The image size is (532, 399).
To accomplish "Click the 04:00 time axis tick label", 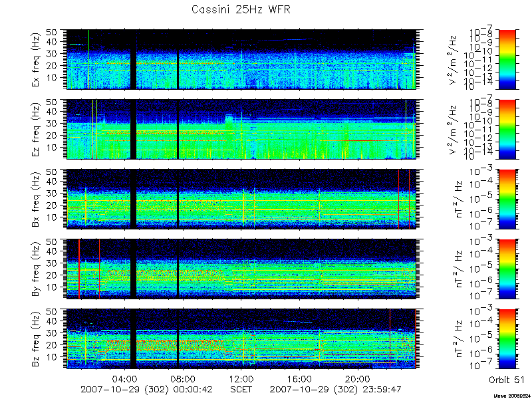I will 125,378.
